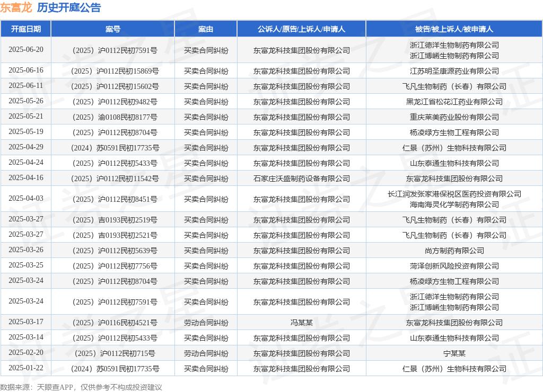Click defendant 东富龙科技集团股份有限公司 in the 2025-04-16 row

point(454,179)
